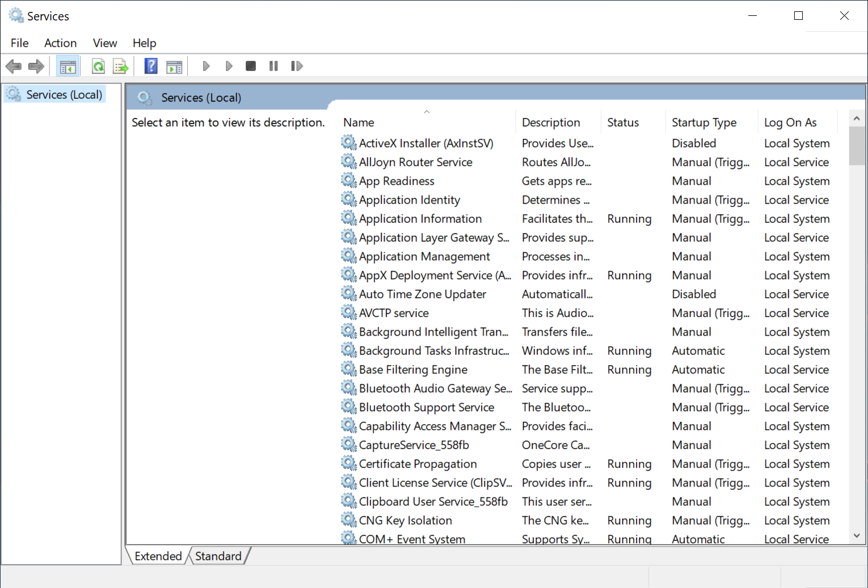Sort by the Startup Type column header
The image size is (868, 588).
(x=703, y=122)
